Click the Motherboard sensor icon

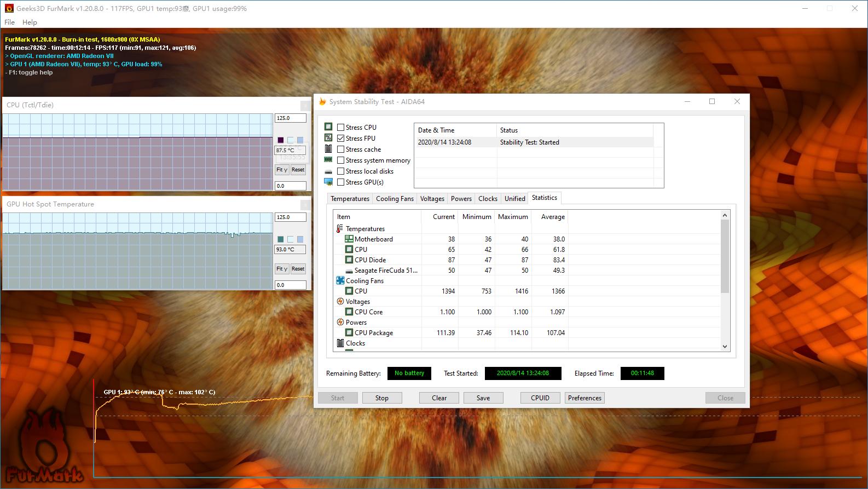click(x=349, y=239)
